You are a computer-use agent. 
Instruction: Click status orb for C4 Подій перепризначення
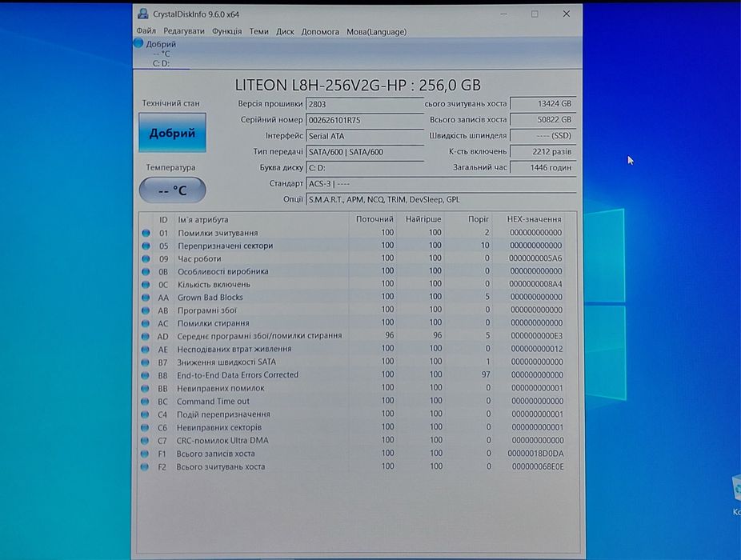click(x=145, y=414)
